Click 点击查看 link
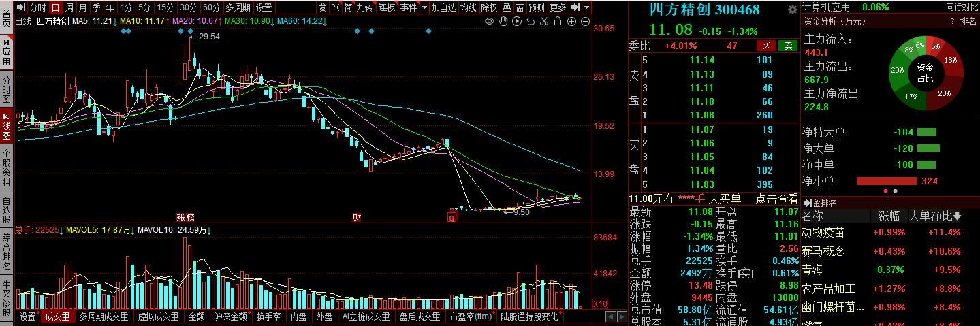Viewport: 980px width, 326px height. pos(776,199)
